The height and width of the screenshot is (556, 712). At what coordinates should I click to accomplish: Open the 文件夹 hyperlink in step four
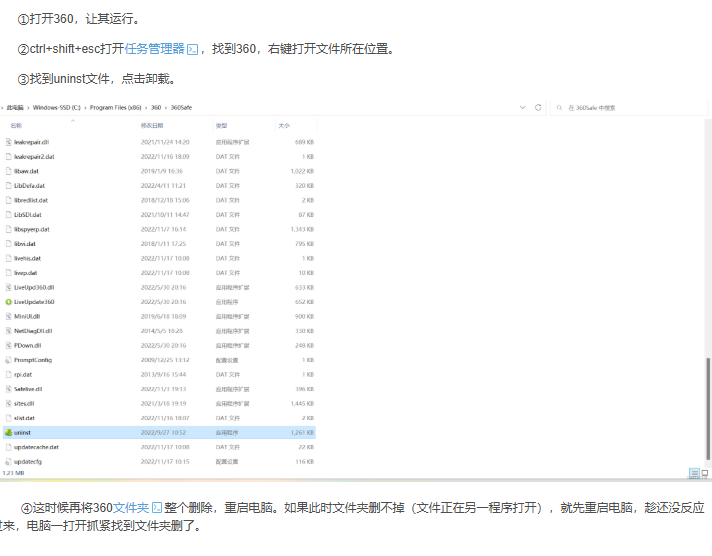(x=130, y=507)
